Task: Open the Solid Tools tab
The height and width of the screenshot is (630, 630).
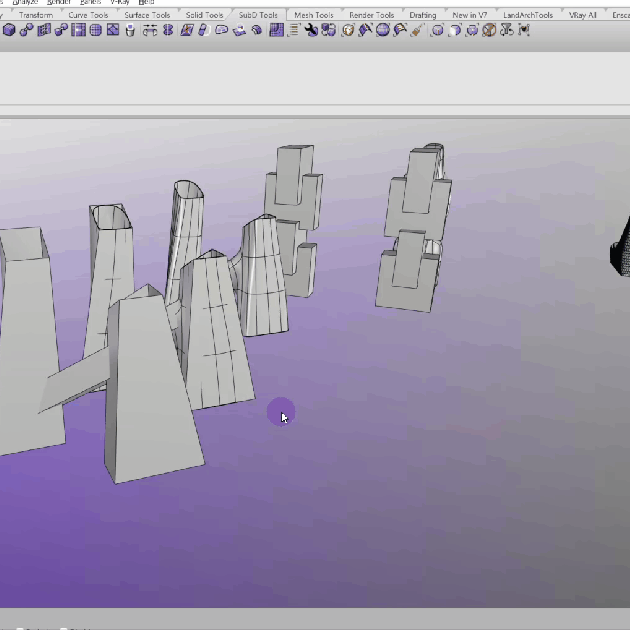Action: pyautogui.click(x=204, y=15)
